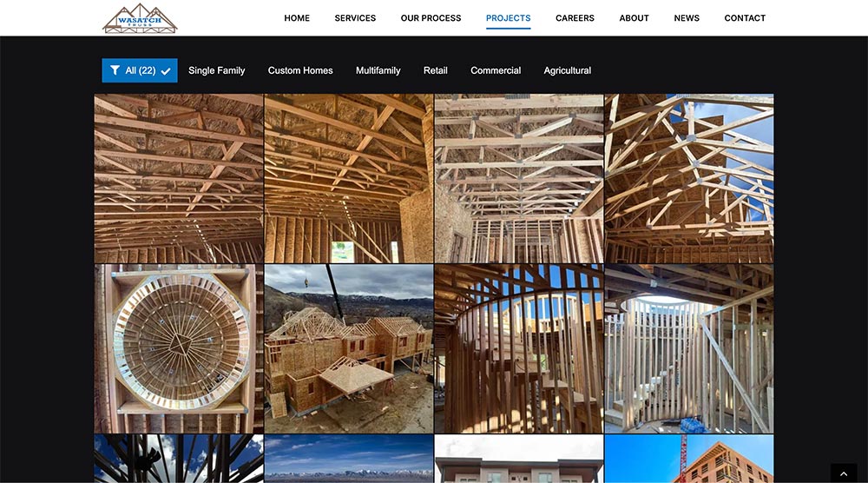The height and width of the screenshot is (483, 868).
Task: Show Retail projects
Action: 435,70
